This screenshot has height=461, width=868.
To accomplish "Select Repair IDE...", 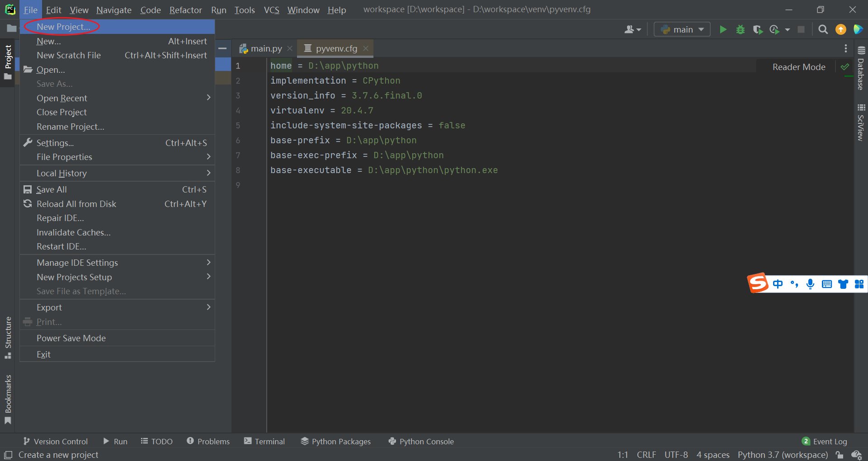I will click(x=117, y=218).
